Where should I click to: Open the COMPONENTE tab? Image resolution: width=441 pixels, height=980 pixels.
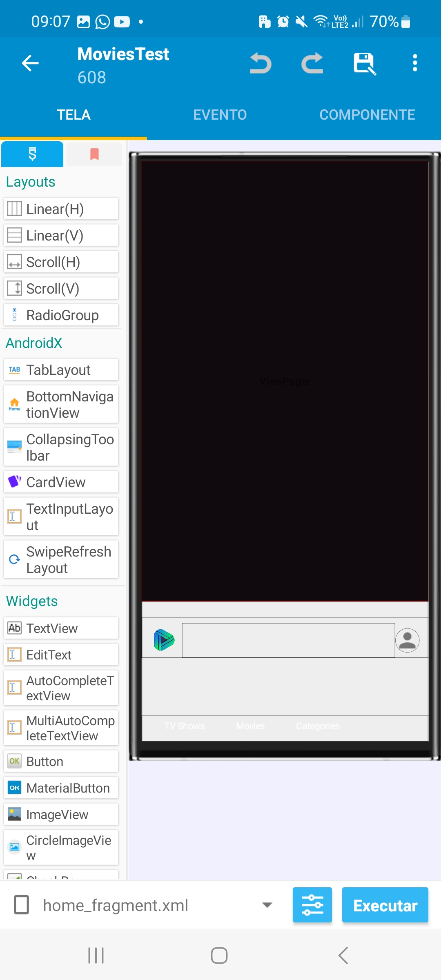367,115
